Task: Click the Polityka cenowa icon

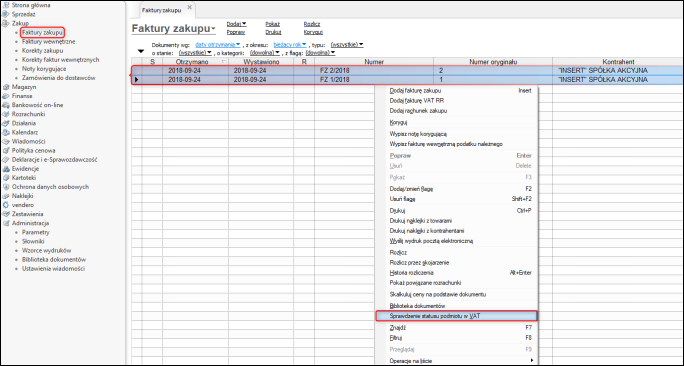Action: [6, 151]
